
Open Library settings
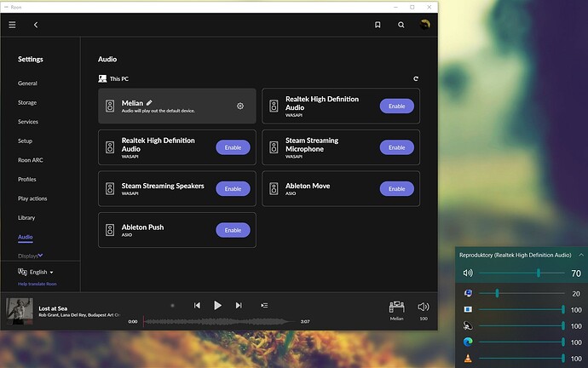[26, 217]
